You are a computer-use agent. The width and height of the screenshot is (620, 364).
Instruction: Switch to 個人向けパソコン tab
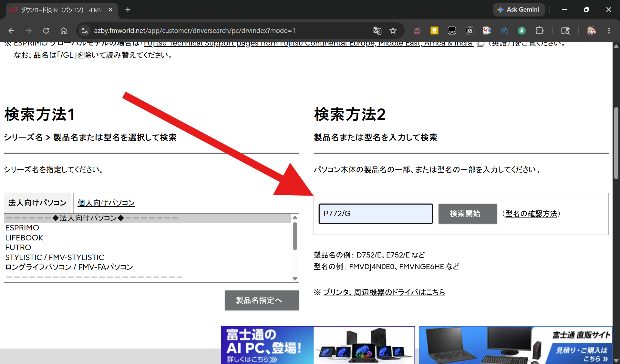click(106, 203)
